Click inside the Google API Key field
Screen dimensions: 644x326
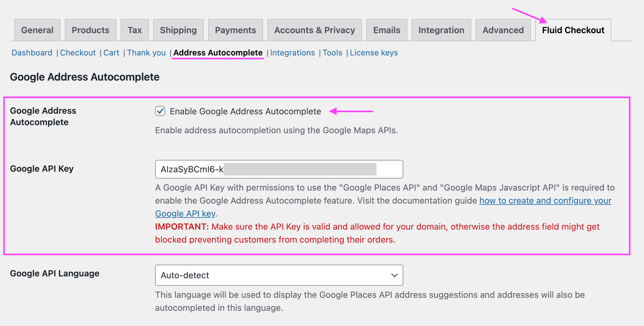coord(278,169)
